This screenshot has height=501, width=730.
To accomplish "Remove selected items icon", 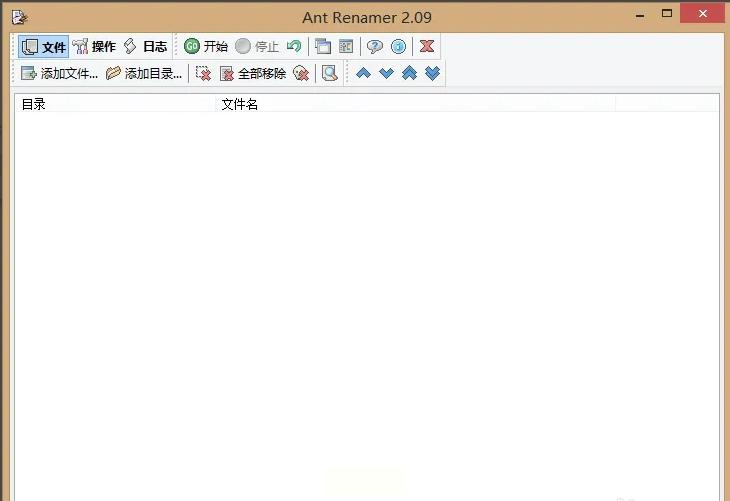I will point(203,73).
